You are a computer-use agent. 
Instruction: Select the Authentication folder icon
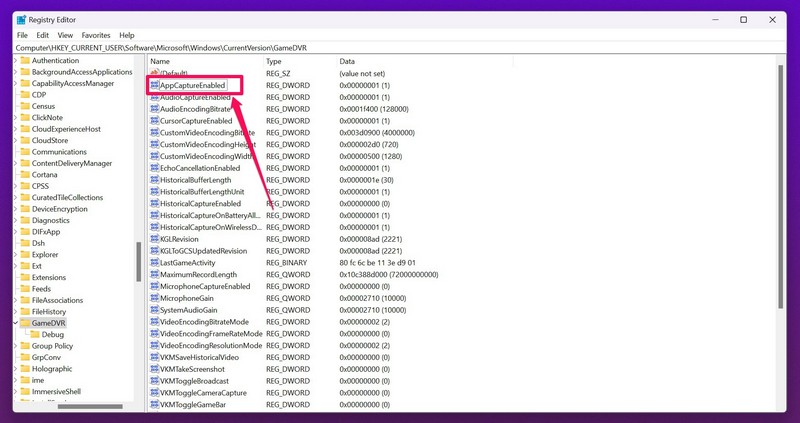tap(25, 61)
